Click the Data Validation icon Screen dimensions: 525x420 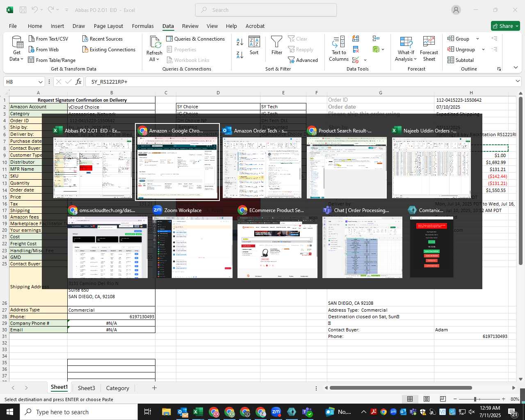coord(356,60)
